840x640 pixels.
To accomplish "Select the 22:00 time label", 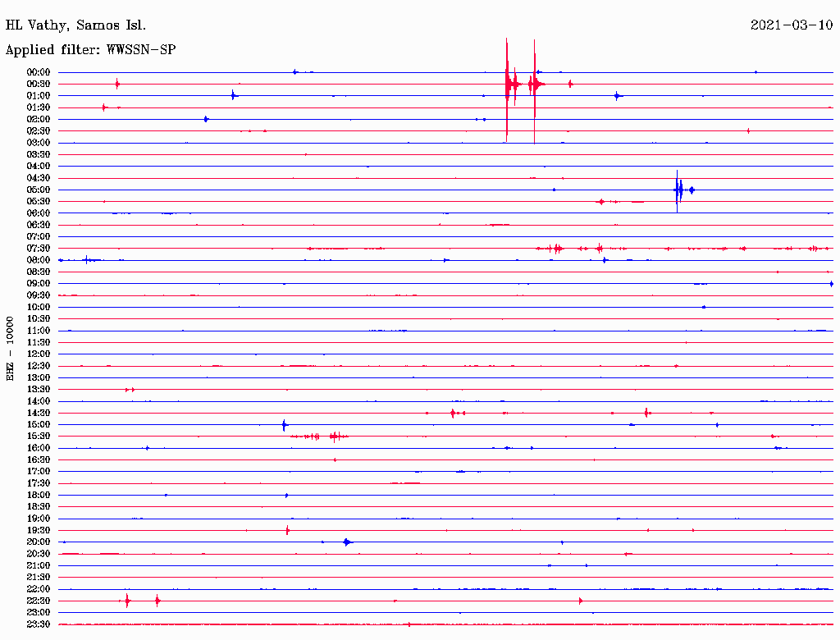I will (x=39, y=589).
